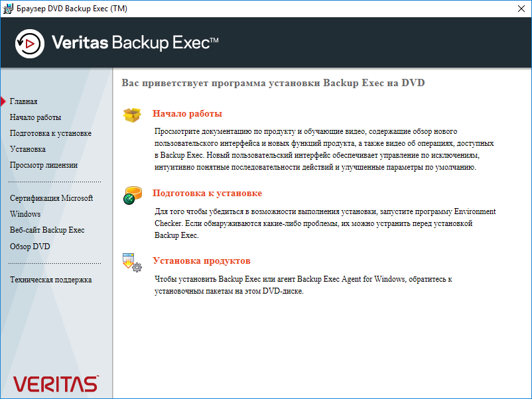Image resolution: width=532 pixels, height=399 pixels.
Task: Open Просмотр лицензии in the sidebar
Action: click(43, 165)
